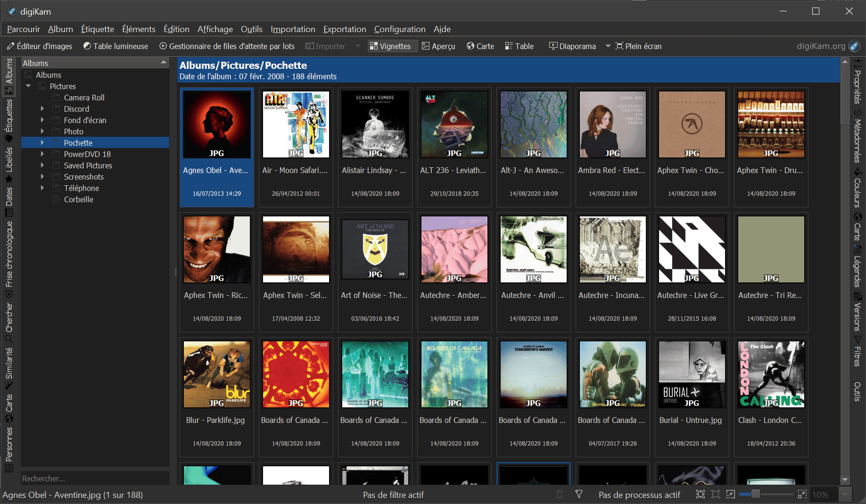Open the Carte right sidebar panel

click(x=858, y=227)
